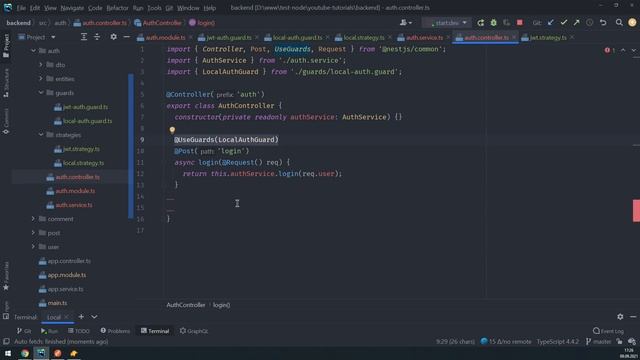
Task: Open the Git menu
Action: point(169,8)
